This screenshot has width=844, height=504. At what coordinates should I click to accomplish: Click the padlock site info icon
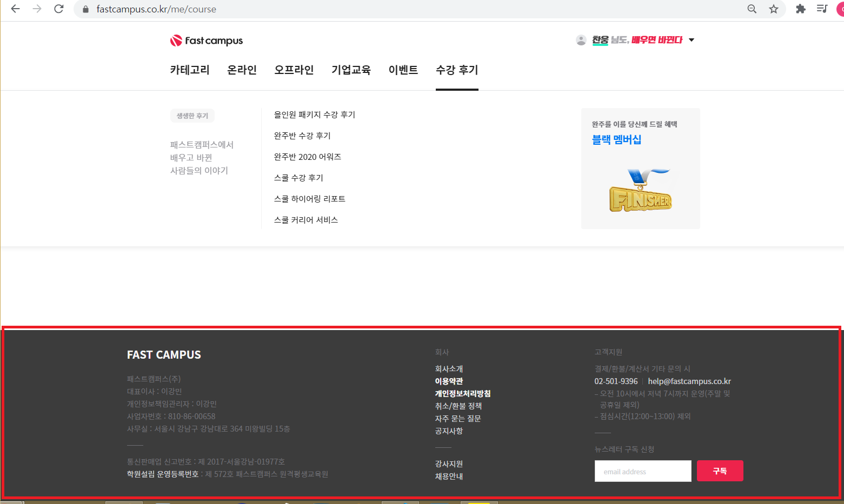point(85,9)
